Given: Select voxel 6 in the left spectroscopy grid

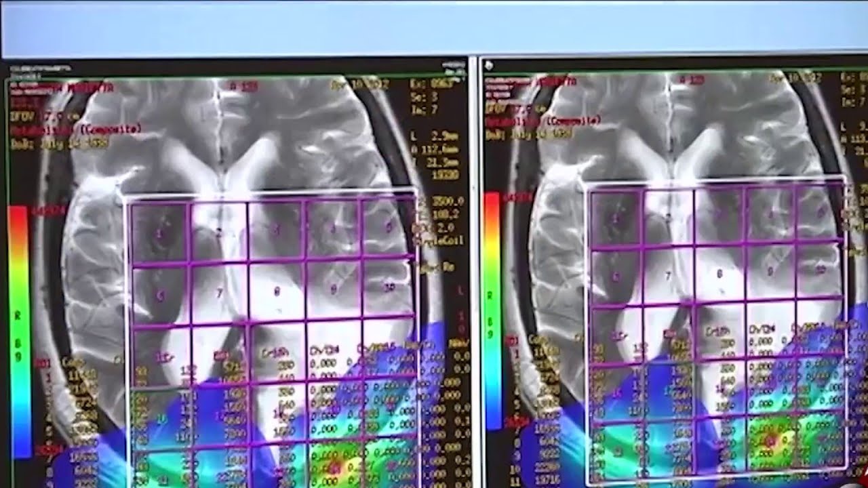Looking at the screenshot, I should click(x=161, y=296).
